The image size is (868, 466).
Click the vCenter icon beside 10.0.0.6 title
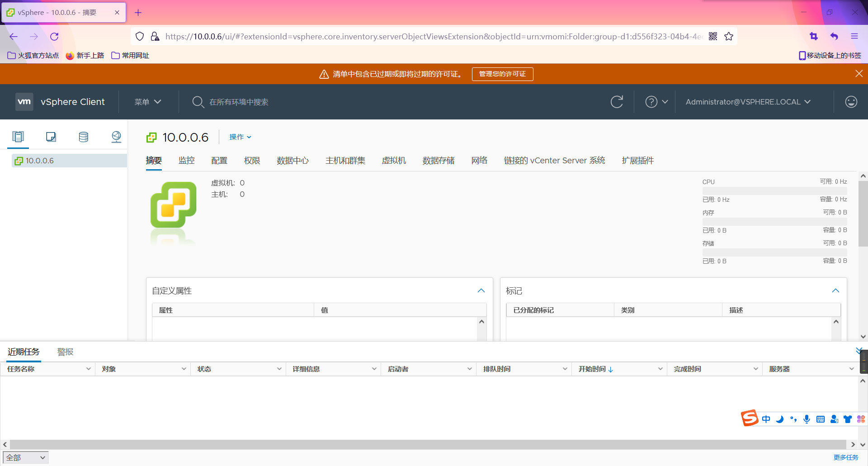151,137
